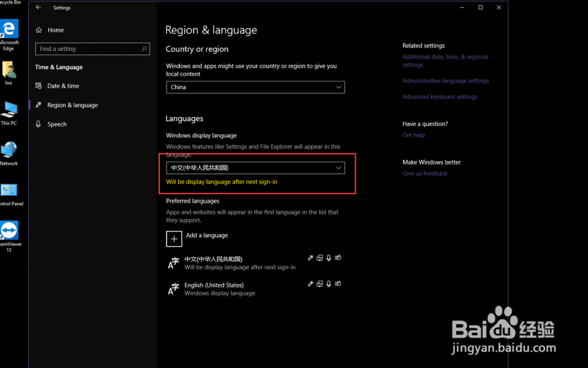Click the speech recognition mic icon for Chinese
The height and width of the screenshot is (368, 588).
click(329, 258)
